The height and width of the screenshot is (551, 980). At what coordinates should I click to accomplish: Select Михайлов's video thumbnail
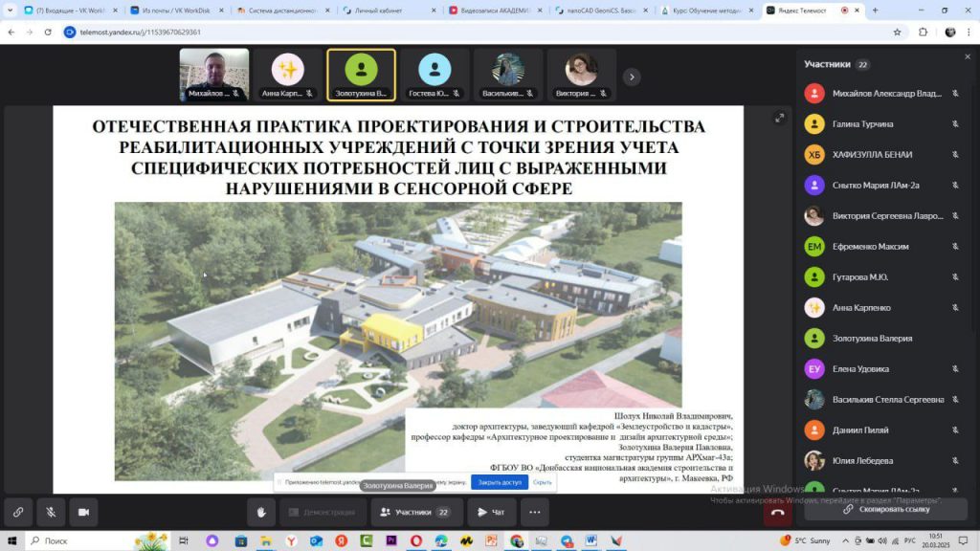214,75
